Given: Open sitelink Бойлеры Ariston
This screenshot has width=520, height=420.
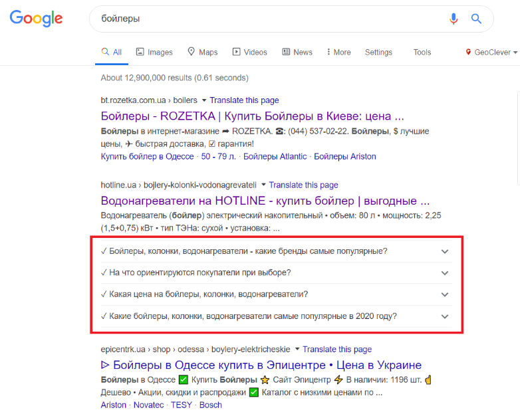Looking at the screenshot, I should pos(345,156).
